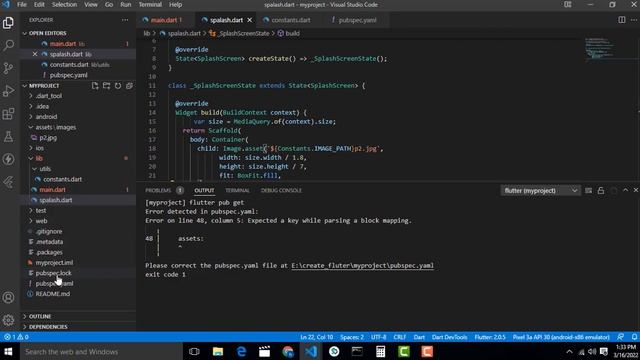Screen dimensions: 640x360
Task: Collapse the utils folder
Action: pos(45,169)
